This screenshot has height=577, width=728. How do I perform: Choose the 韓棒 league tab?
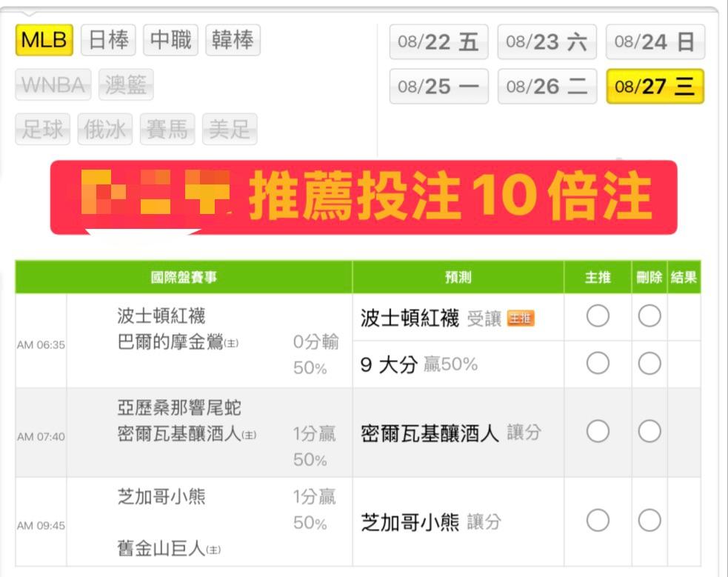coord(233,40)
